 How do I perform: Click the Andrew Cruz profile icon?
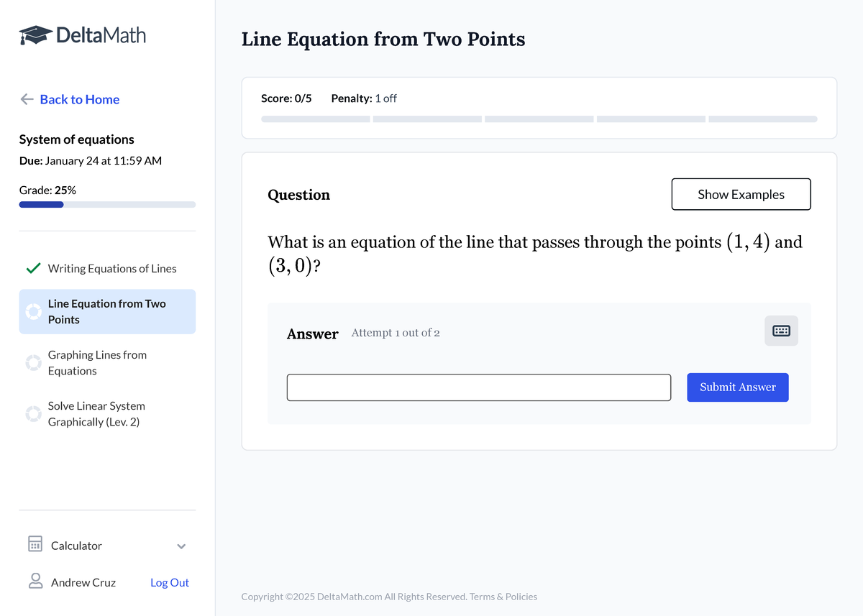tap(35, 581)
